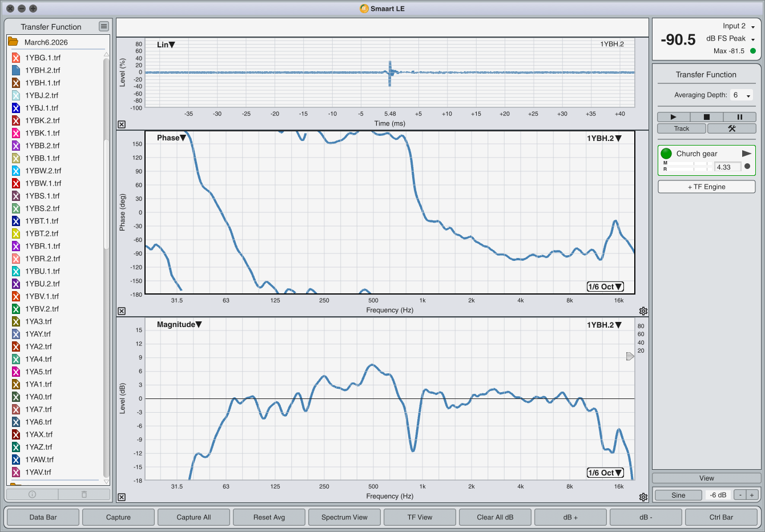Screen dimensions: 765x532
Task: Click the trash delete icon below the file list
Action: [x=84, y=494]
